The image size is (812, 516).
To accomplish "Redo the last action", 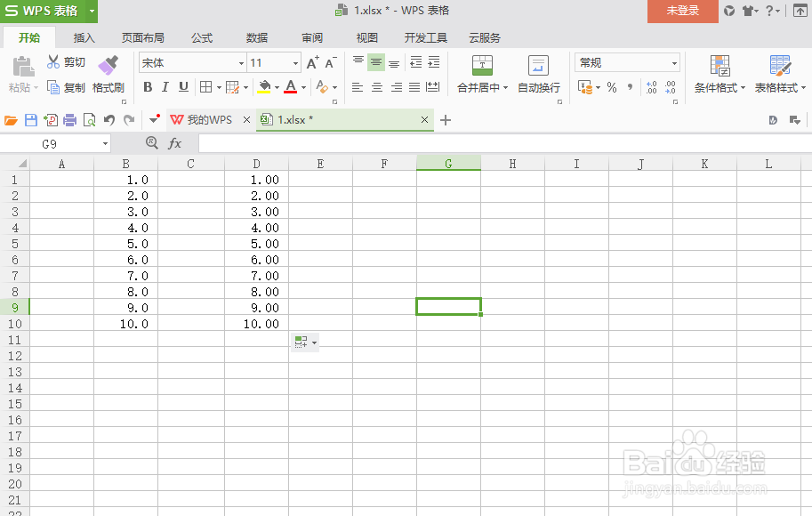I will pos(129,120).
